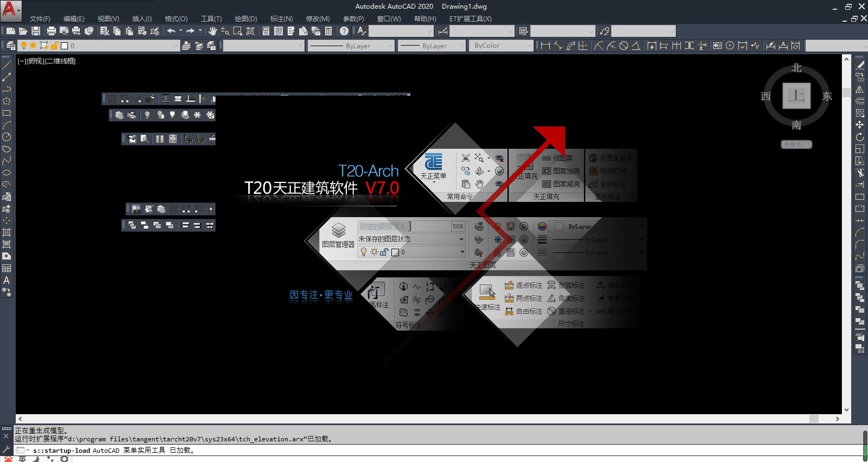Image resolution: width=868 pixels, height=462 pixels.
Task: Click layer 0 color swatch square
Action: (x=64, y=46)
